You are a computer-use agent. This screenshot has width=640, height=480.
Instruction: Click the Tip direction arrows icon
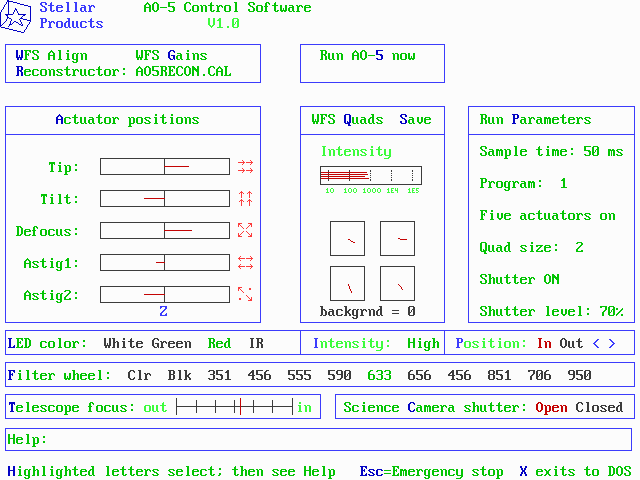tap(245, 167)
